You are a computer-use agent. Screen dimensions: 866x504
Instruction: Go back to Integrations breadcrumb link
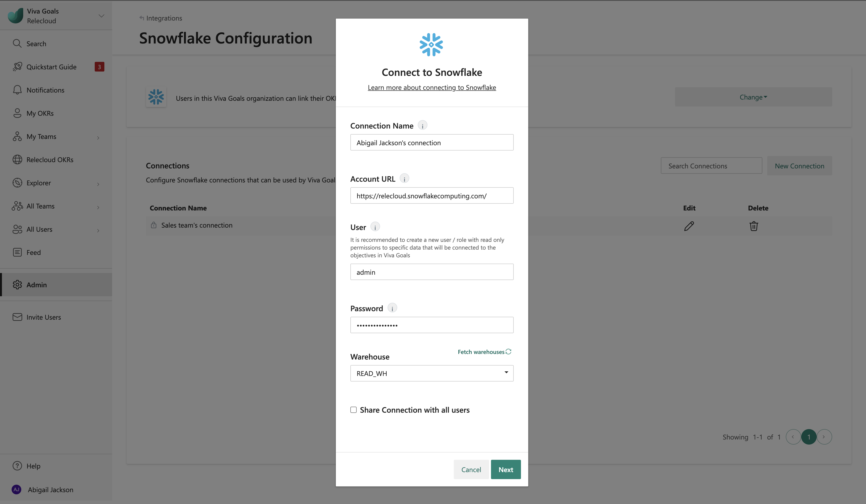[x=164, y=18]
